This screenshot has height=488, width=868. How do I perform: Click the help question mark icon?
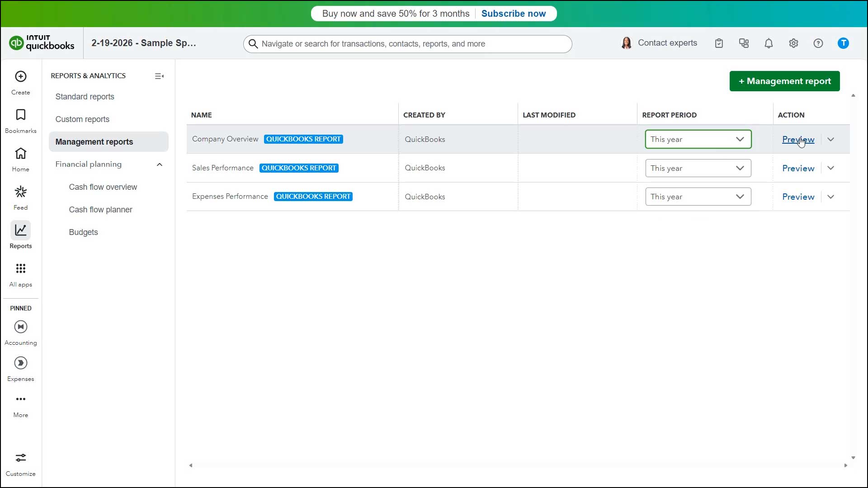[x=818, y=43]
